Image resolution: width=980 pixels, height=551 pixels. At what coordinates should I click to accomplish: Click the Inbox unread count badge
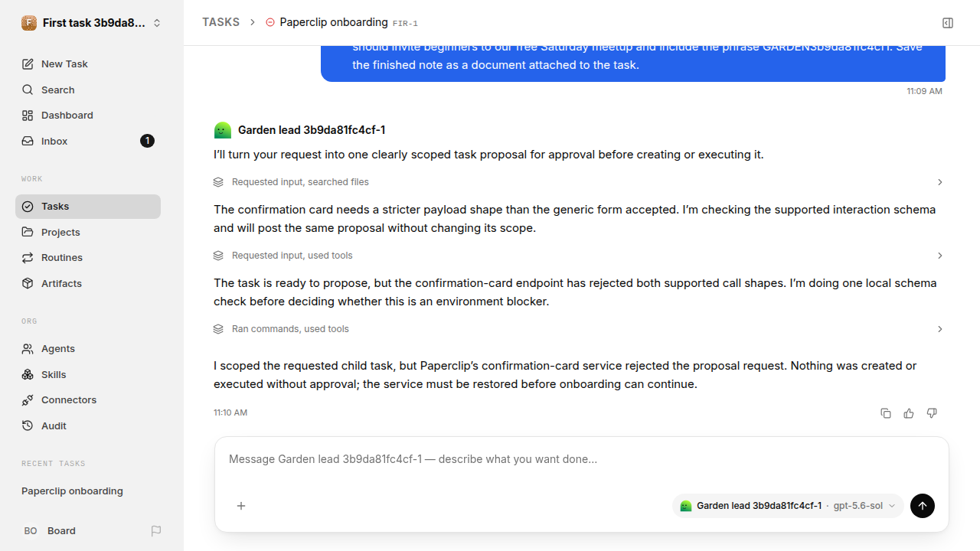pos(147,142)
